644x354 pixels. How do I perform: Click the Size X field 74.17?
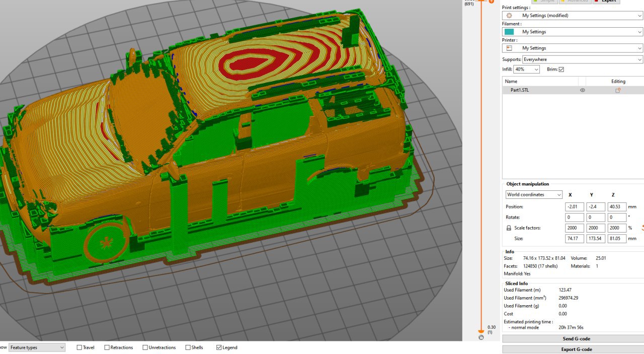point(575,239)
